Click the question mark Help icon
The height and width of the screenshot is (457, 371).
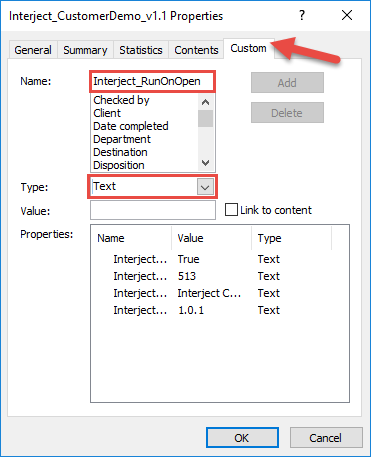[302, 15]
